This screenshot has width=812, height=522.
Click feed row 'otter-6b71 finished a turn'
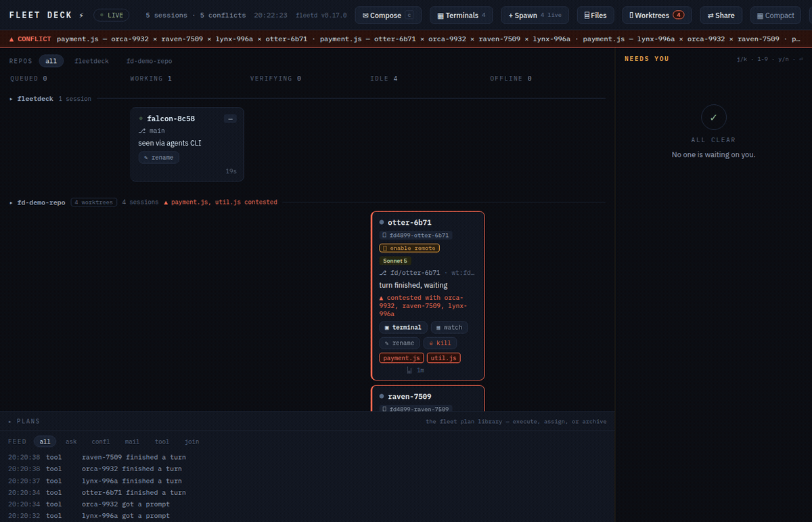click(307, 492)
